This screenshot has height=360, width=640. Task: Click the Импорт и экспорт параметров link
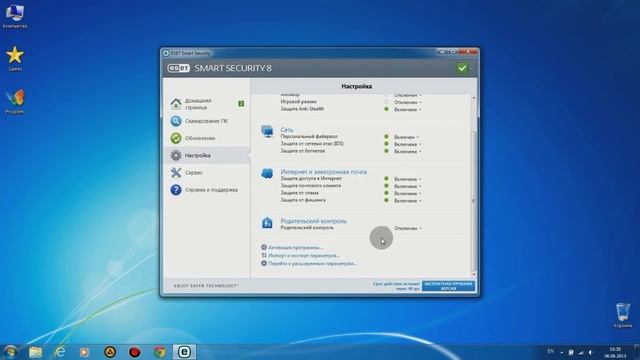pyautogui.click(x=304, y=256)
